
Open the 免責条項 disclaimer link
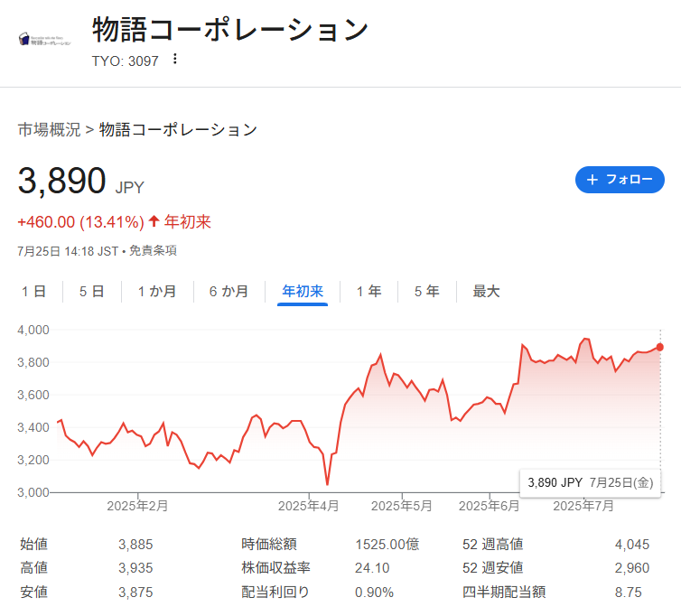tap(153, 251)
